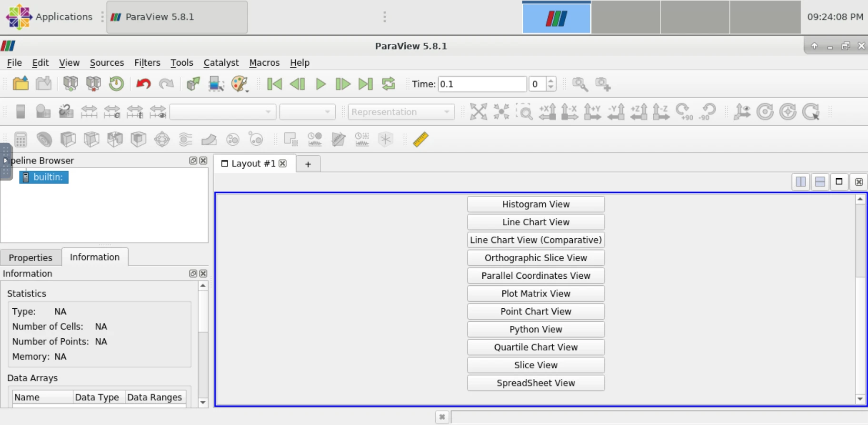Switch to the Properties tab
Viewport: 868px width, 425px height.
30,257
